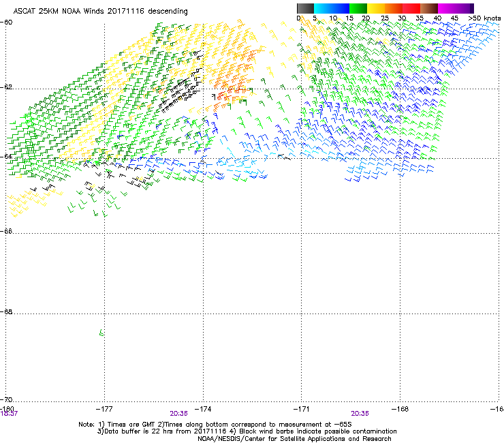
Task: Click the '-66' latitude axis label
Action: 6,231
